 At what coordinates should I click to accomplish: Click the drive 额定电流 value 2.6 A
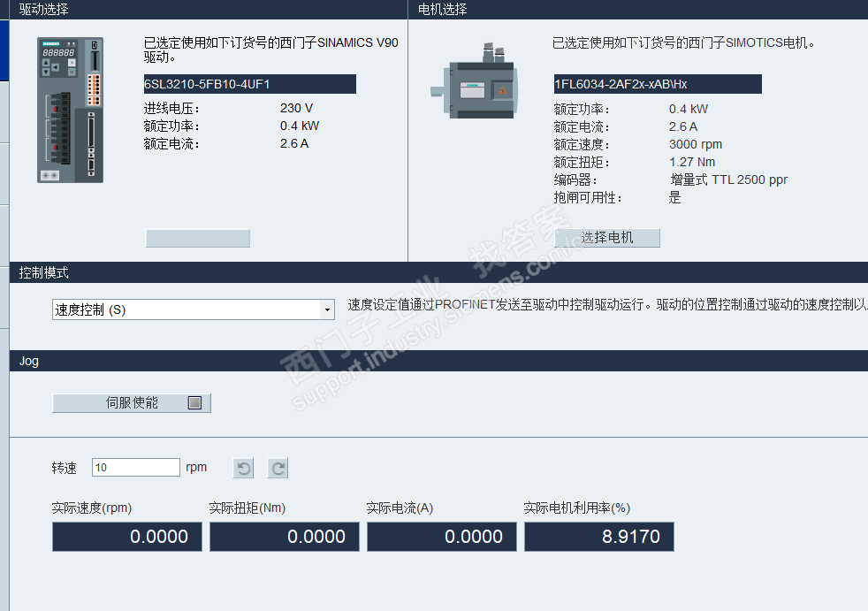click(x=294, y=143)
